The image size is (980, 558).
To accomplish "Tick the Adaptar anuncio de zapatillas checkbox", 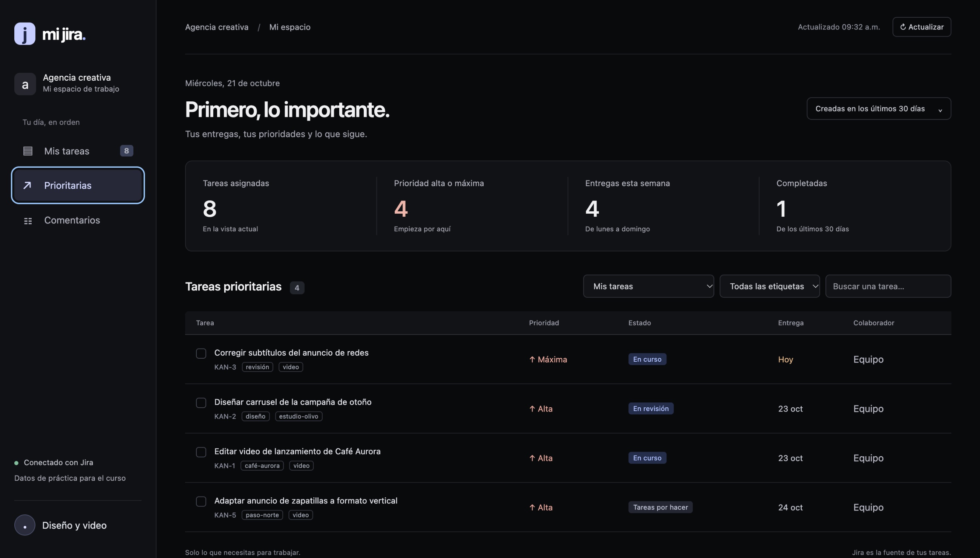I will pos(201,501).
